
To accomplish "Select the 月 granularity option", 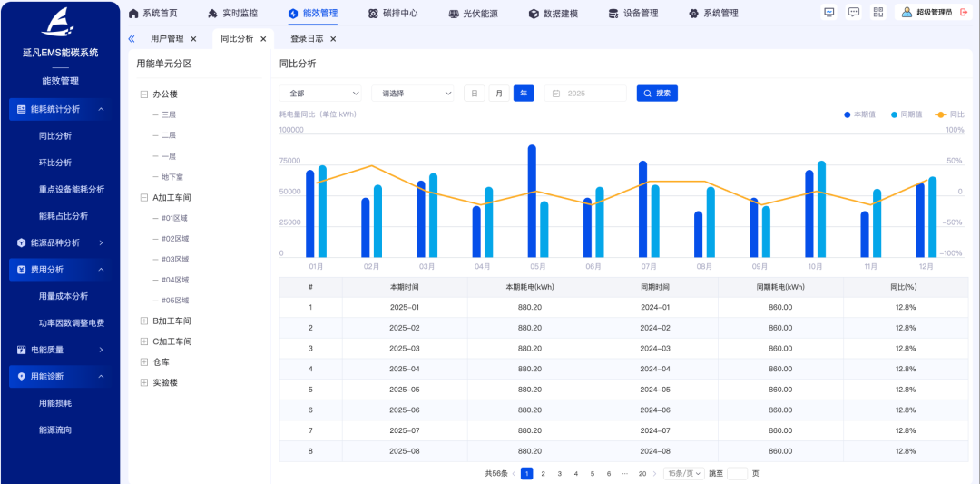I will [x=499, y=94].
